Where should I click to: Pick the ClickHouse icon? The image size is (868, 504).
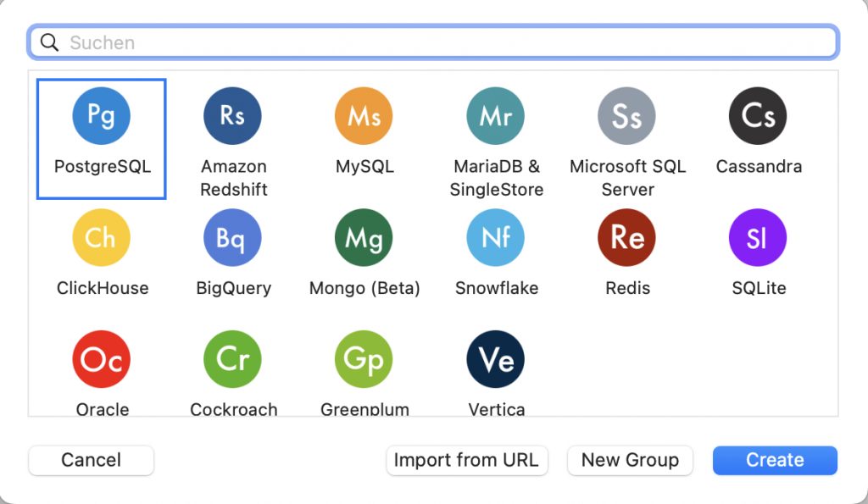(102, 238)
